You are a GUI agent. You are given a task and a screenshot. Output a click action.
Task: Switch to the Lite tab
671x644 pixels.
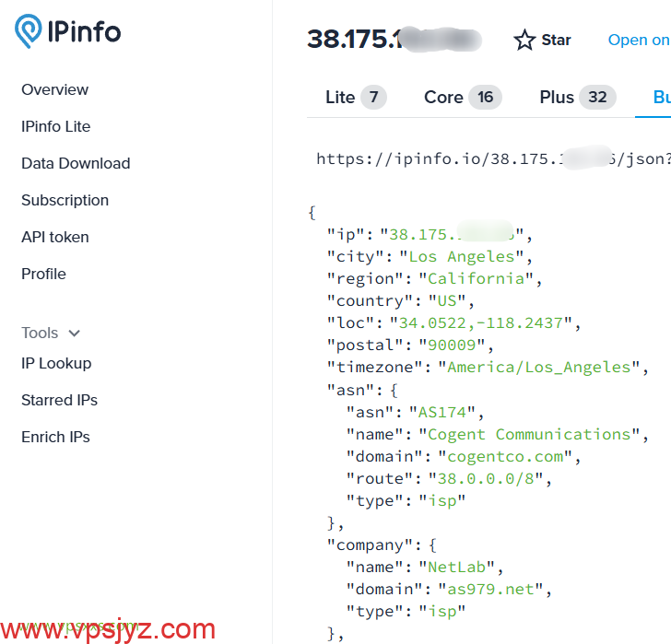355,97
